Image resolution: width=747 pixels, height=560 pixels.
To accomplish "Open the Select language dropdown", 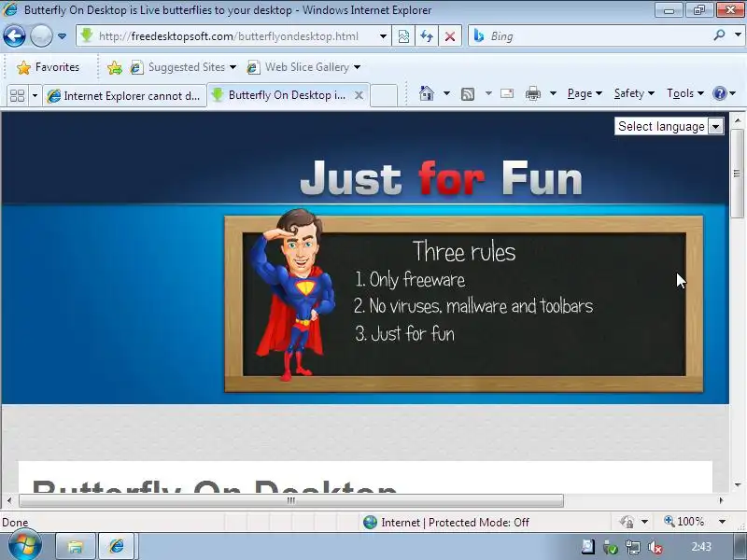I will point(669,126).
